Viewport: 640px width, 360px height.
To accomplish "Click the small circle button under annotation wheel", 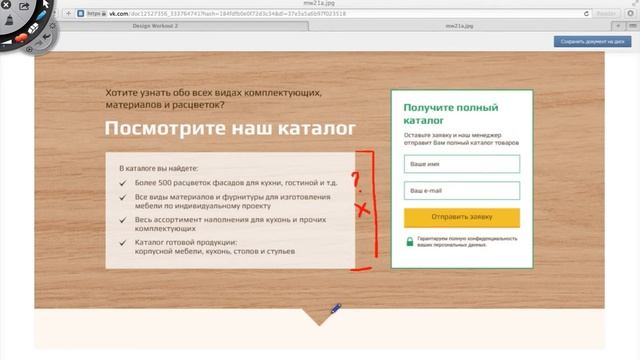I will [x=29, y=49].
